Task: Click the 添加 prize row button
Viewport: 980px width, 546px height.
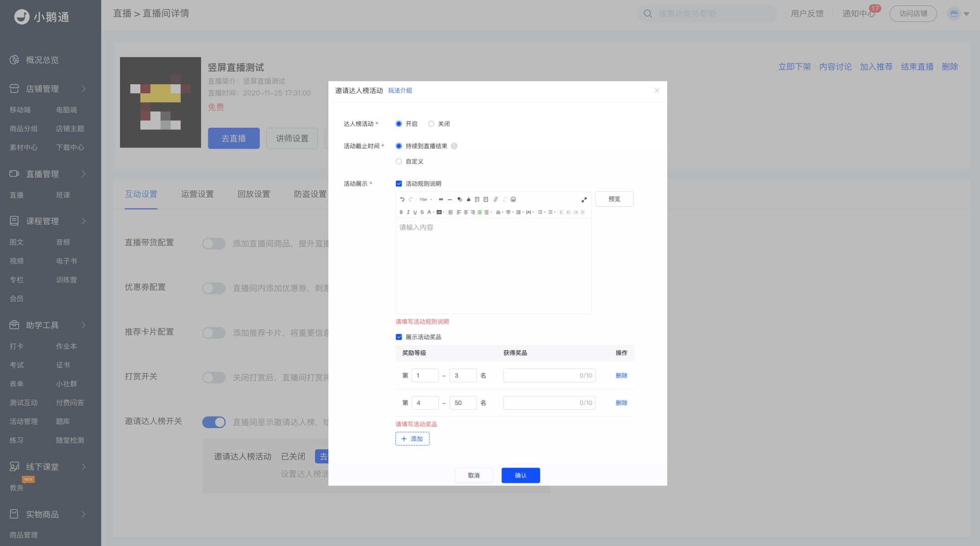Action: coord(413,439)
